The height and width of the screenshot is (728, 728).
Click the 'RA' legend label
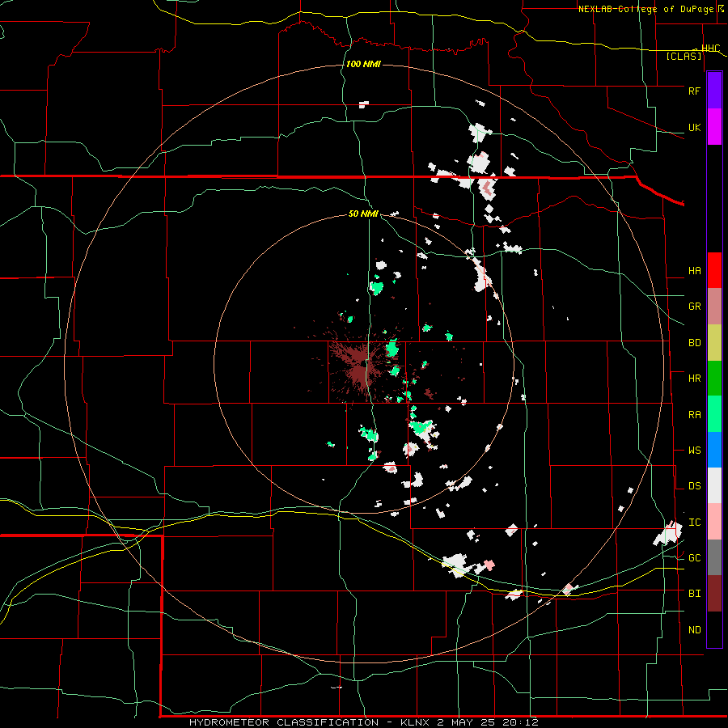pyautogui.click(x=694, y=415)
